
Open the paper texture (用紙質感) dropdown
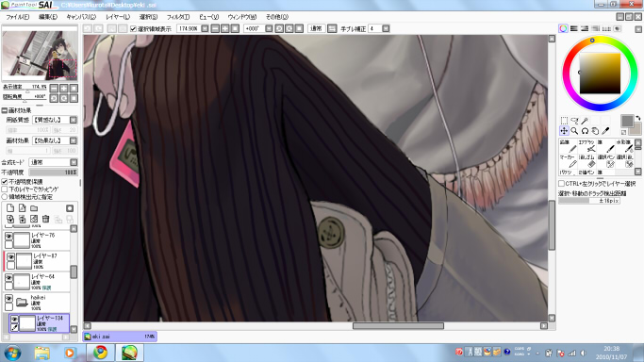coord(74,120)
